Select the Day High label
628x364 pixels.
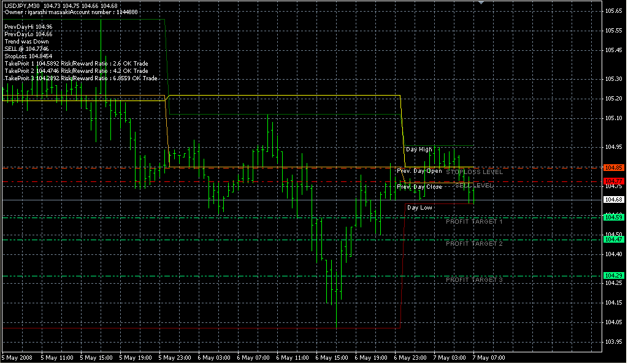click(419, 150)
